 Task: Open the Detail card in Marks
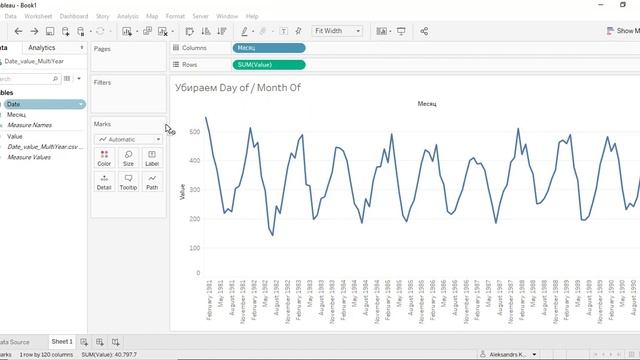104,182
